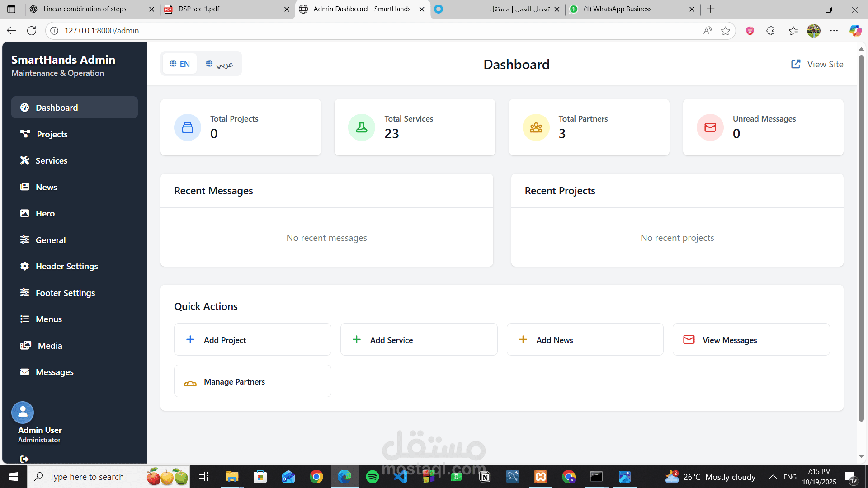The image size is (868, 488).
Task: Switch language to EN
Action: (x=180, y=64)
